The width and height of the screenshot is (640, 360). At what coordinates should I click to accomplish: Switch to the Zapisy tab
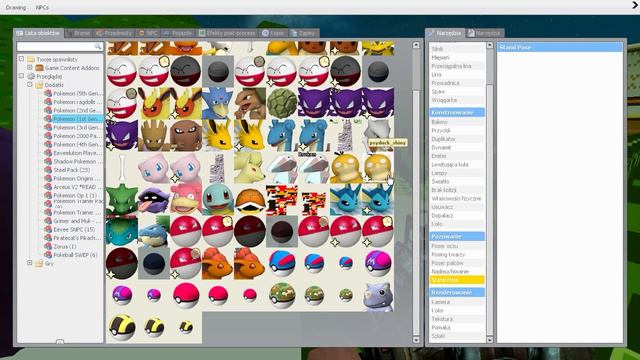point(303,33)
